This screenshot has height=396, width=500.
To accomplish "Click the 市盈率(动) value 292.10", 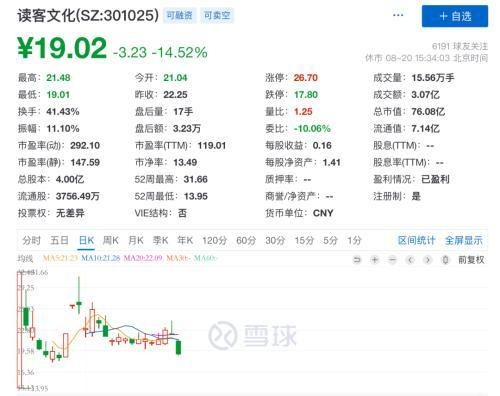I will click(85, 146).
